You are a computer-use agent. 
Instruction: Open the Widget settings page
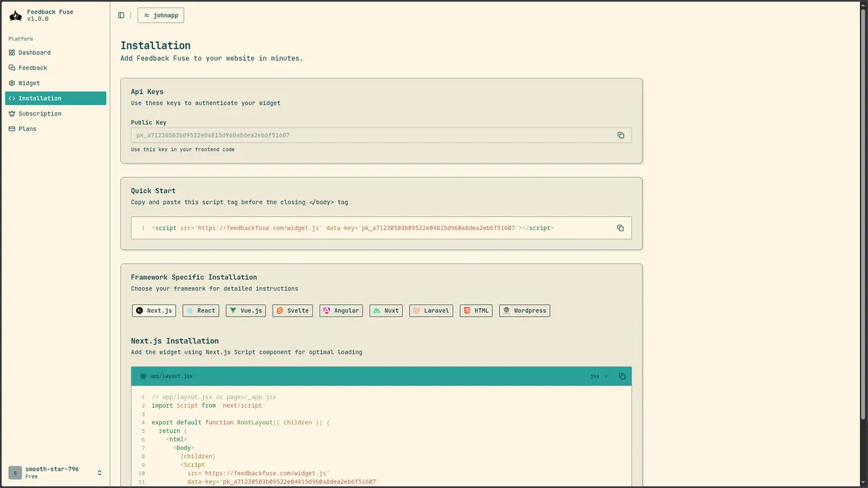tap(29, 83)
